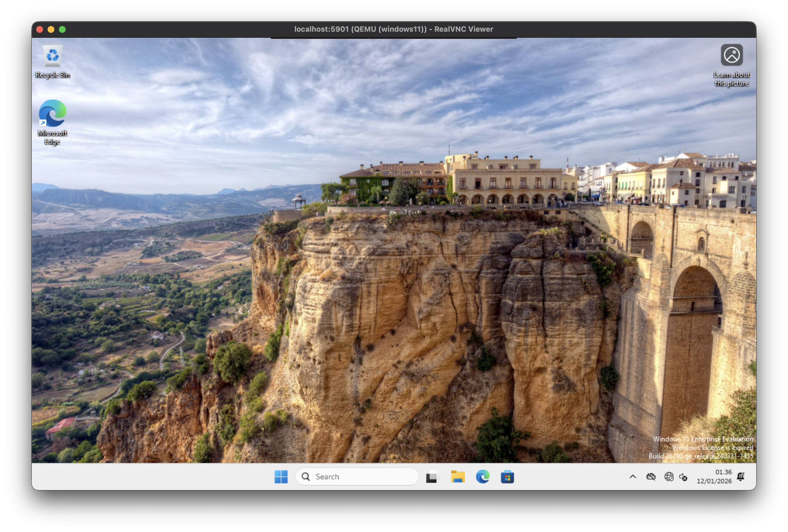788x532 pixels.
Task: Close the RealVNC Viewer window
Action: pyautogui.click(x=40, y=29)
